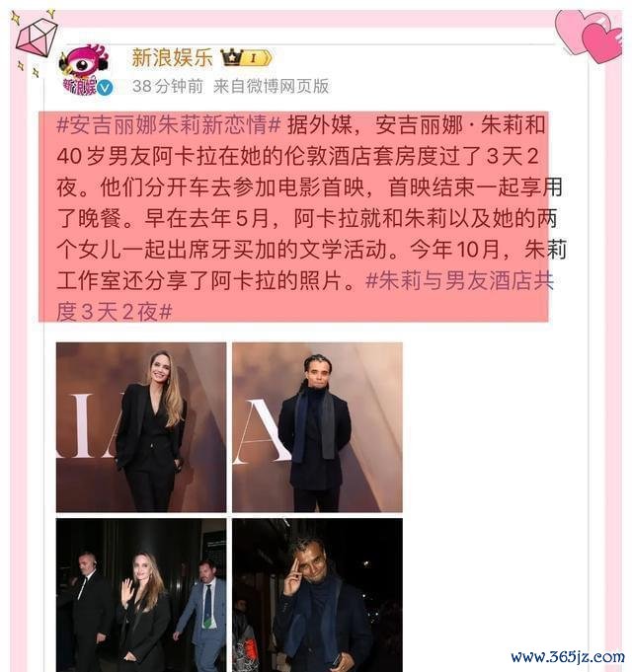This screenshot has width=632, height=672.
Task: Click the blue verified badge on avatar
Action: [x=105, y=88]
